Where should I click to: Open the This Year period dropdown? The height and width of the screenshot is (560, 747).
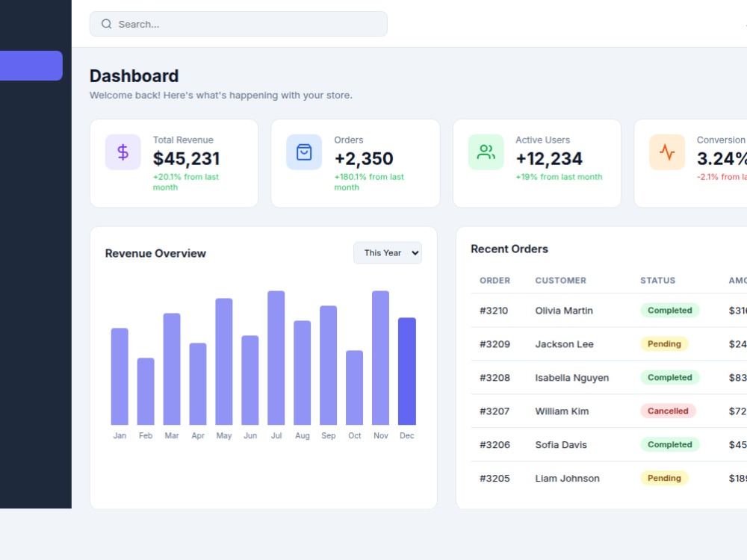click(387, 253)
